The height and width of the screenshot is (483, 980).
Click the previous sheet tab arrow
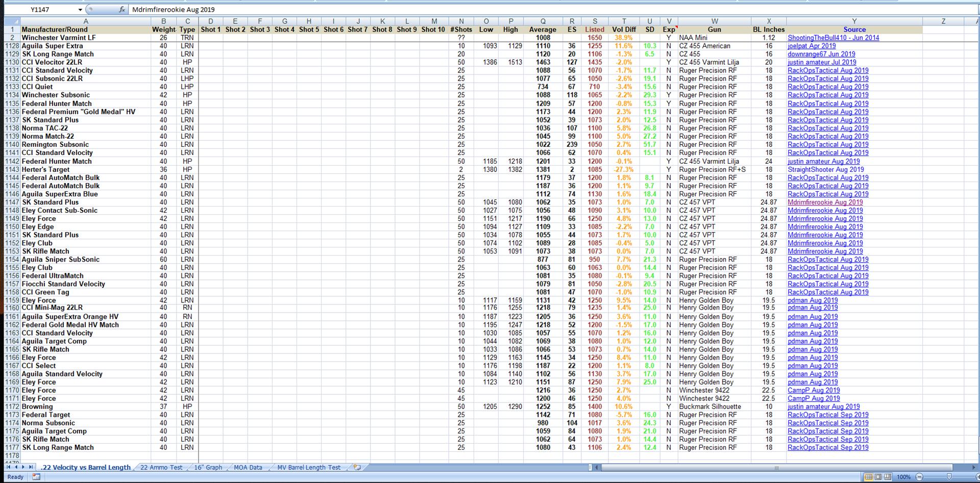coord(16,467)
